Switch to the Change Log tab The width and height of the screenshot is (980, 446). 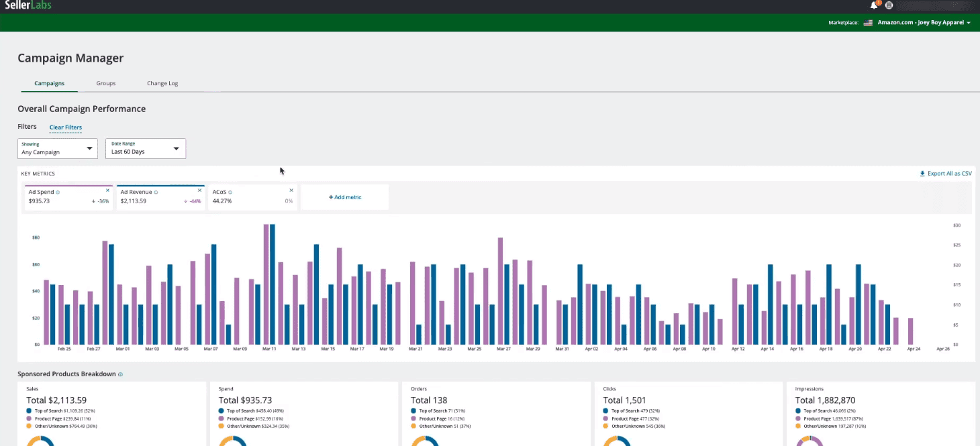(162, 83)
